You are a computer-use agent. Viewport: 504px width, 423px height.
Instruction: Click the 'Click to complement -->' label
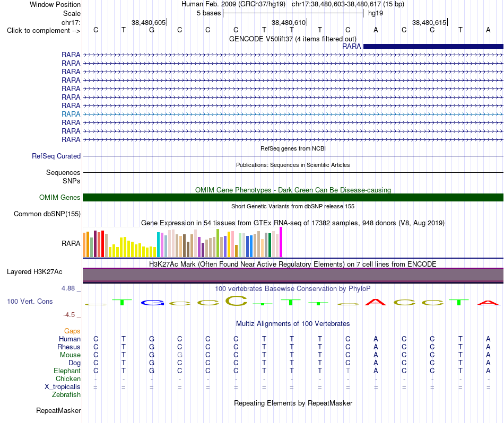coord(44,31)
